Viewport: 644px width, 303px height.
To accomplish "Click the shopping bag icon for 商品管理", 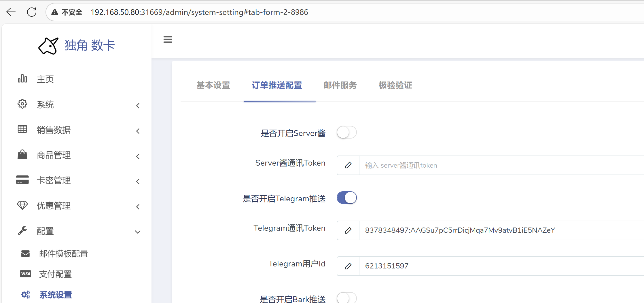I will 22,155.
